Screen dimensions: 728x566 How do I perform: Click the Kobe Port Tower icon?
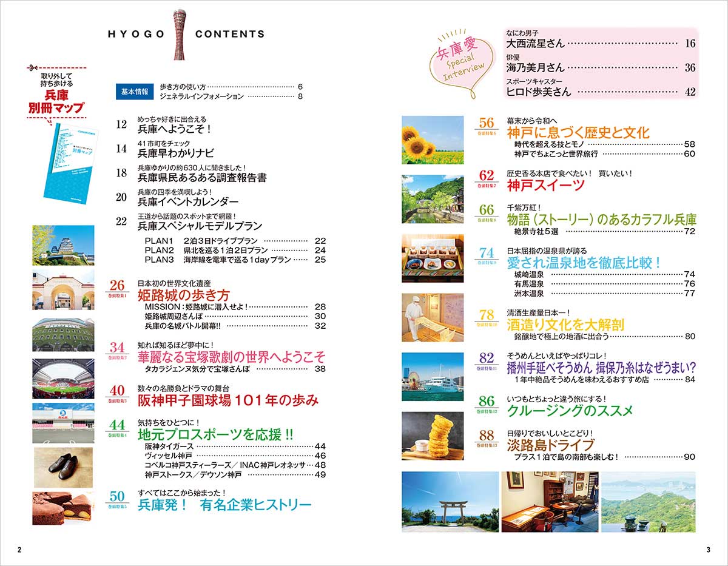pos(180,34)
